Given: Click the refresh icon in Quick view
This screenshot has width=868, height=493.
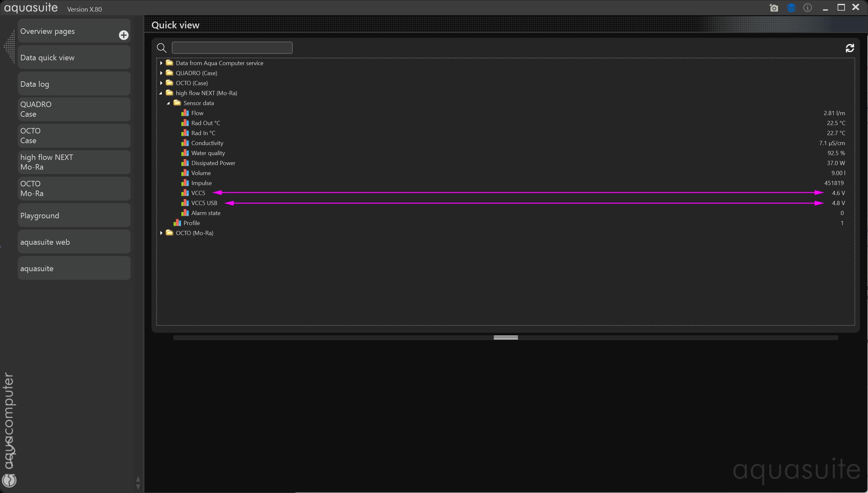Looking at the screenshot, I should 850,48.
